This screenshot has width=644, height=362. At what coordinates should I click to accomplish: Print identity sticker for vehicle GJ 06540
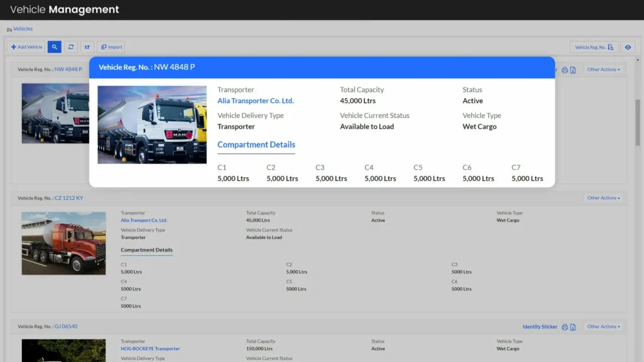click(565, 327)
